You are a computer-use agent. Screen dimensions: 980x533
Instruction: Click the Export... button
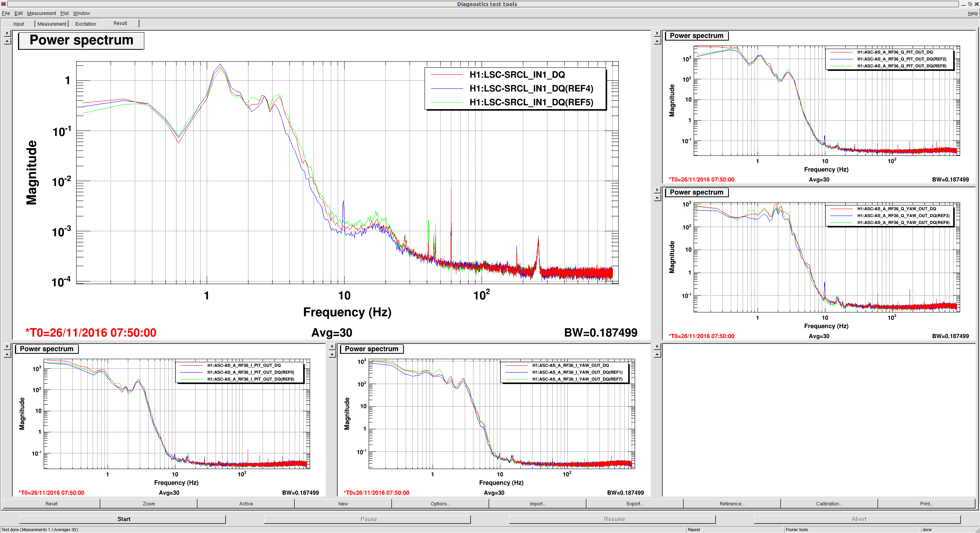click(635, 504)
